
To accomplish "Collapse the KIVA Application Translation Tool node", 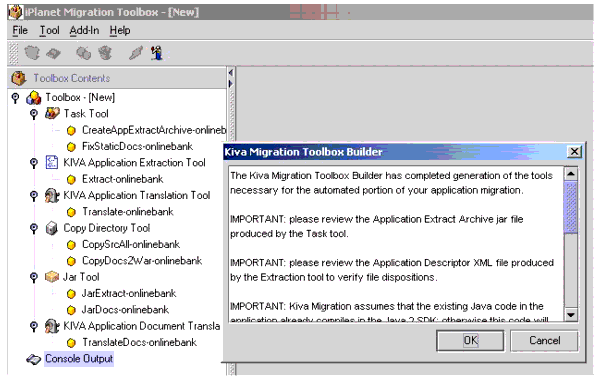I will point(34,196).
